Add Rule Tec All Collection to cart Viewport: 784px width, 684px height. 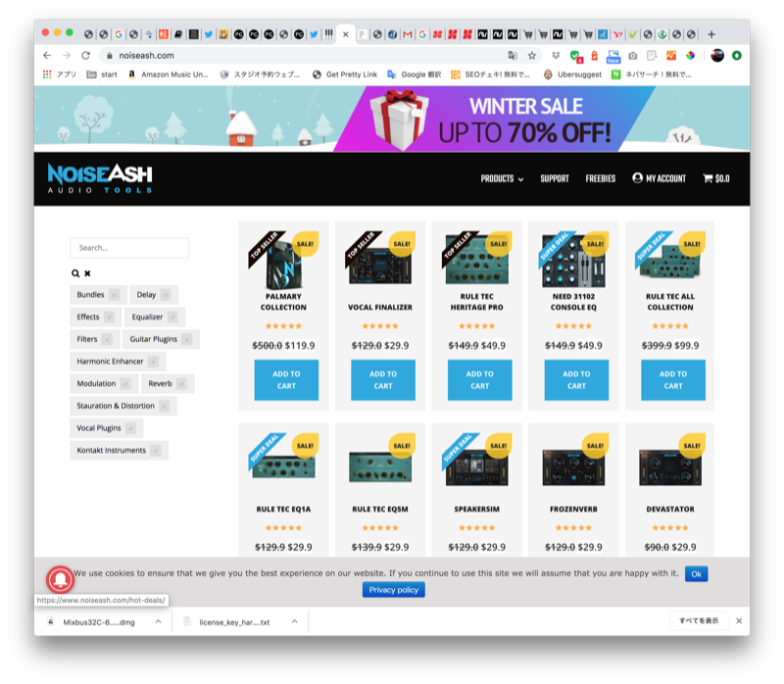[673, 380]
